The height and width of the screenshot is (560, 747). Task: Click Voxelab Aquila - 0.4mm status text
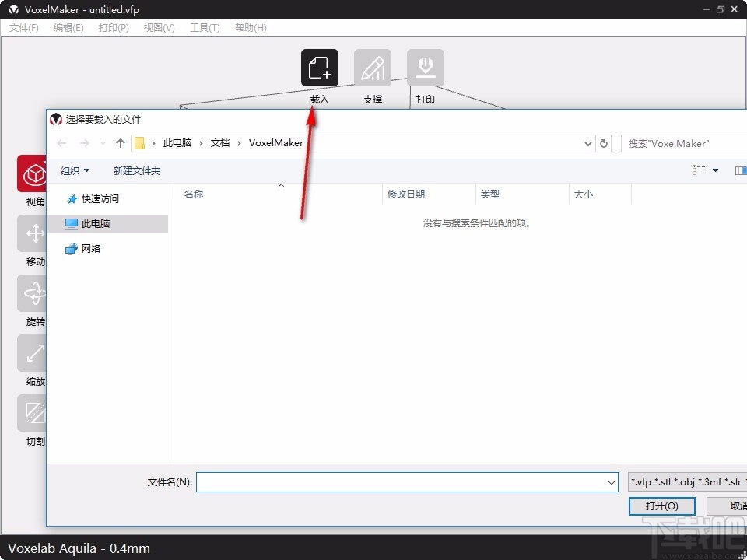tap(79, 548)
